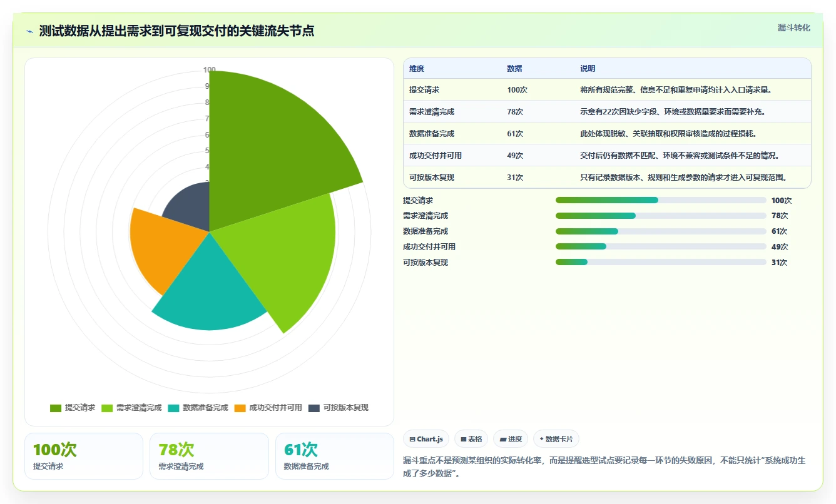
Task: Click the page title 测试数据从提出需求到可复现交付
Action: [x=176, y=31]
